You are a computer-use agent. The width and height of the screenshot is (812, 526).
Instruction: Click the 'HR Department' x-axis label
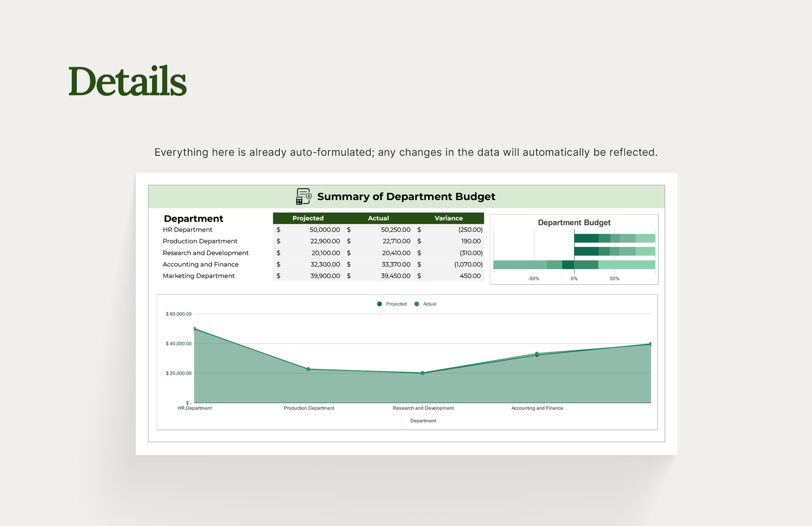click(x=195, y=408)
